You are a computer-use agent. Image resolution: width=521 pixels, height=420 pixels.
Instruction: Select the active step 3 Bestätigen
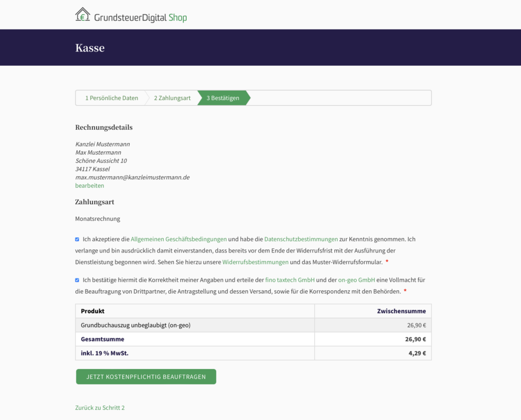click(x=223, y=98)
